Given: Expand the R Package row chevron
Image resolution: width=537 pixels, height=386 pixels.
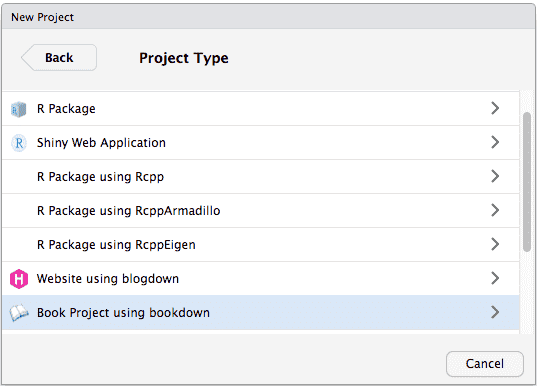Looking at the screenshot, I should coord(495,108).
